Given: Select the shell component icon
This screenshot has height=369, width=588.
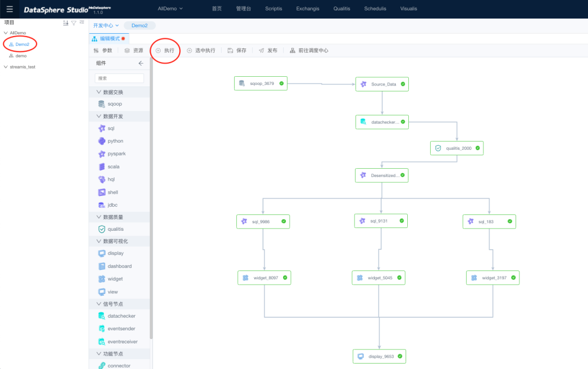Looking at the screenshot, I should (102, 192).
